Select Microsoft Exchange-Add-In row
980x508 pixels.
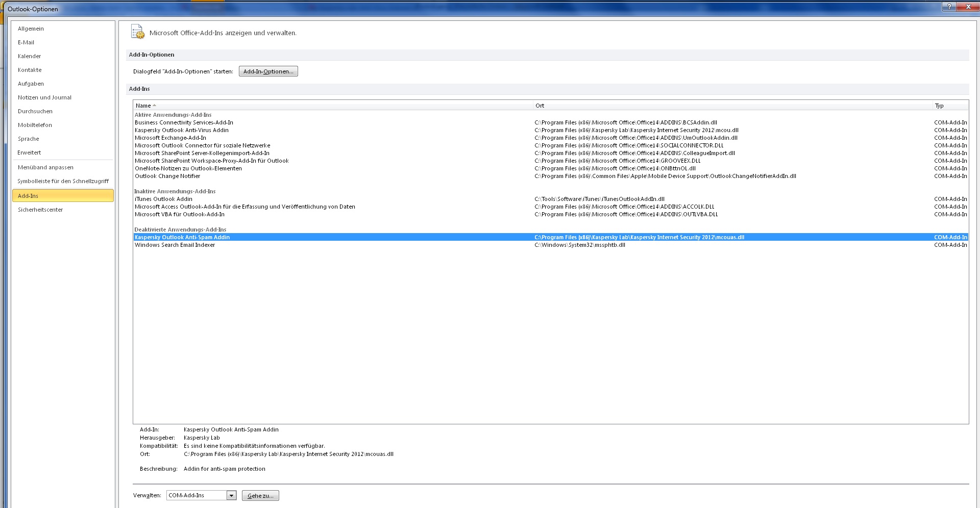(x=551, y=138)
